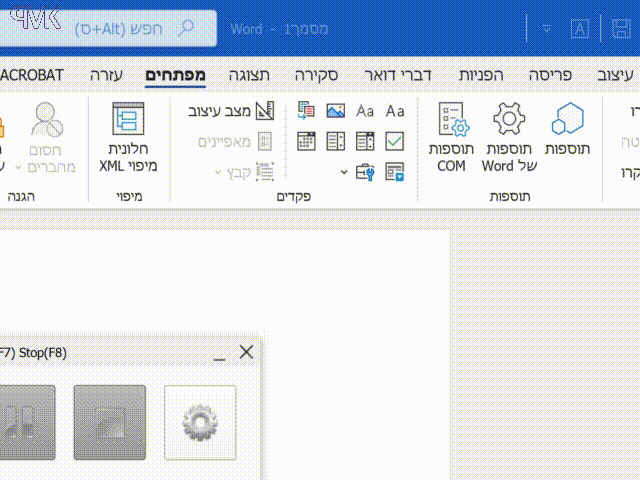Insert repeating section content control
640x480 pixels.
coord(395,172)
